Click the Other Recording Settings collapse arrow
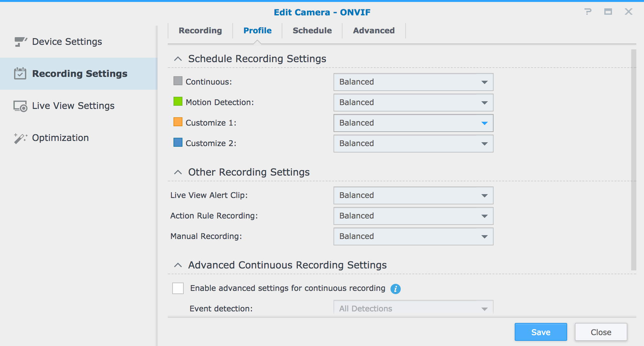Viewport: 644px width, 346px height. point(179,173)
